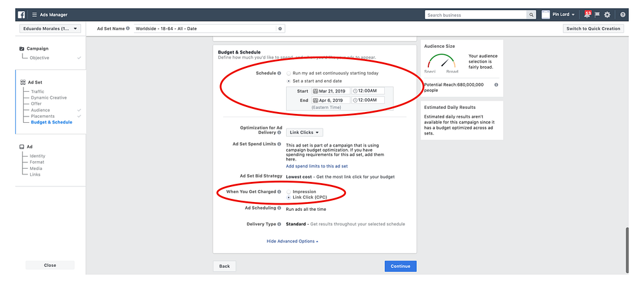Click the Start date field Mar 21, 2019
The height and width of the screenshot is (287, 644).
[x=331, y=91]
